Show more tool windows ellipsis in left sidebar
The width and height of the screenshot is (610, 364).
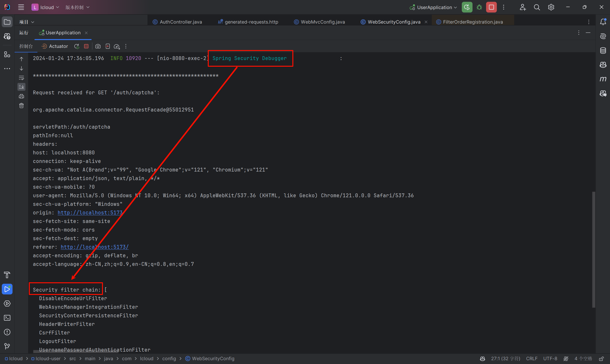tap(7, 69)
